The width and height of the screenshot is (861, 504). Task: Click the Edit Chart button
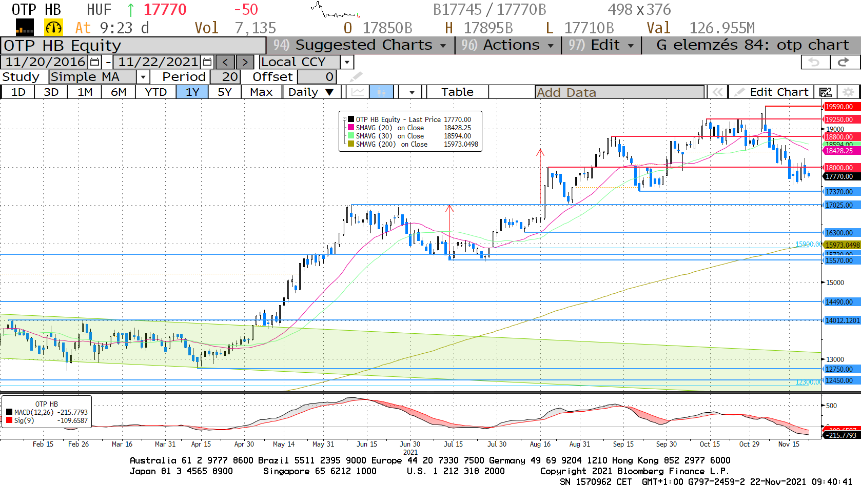tap(772, 92)
